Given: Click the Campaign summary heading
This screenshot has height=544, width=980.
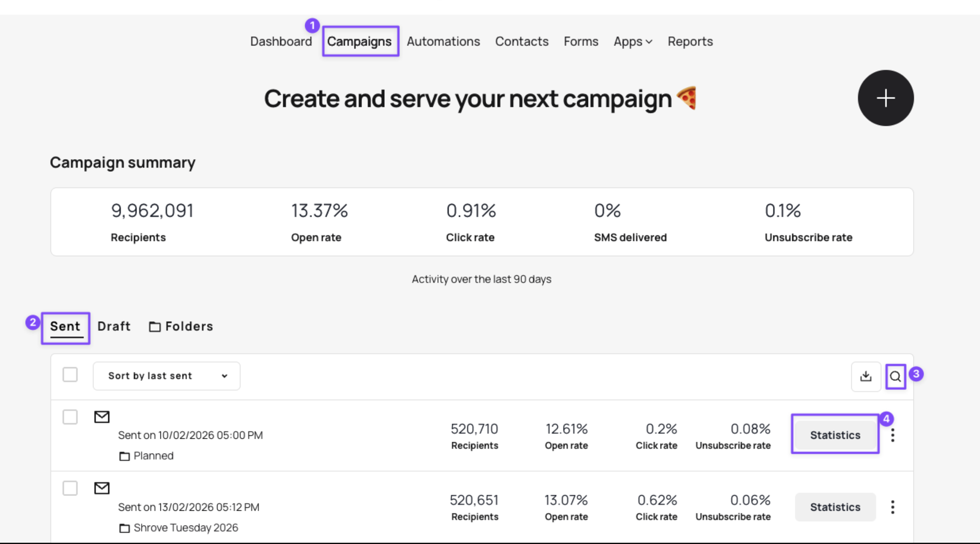Looking at the screenshot, I should coord(122,163).
